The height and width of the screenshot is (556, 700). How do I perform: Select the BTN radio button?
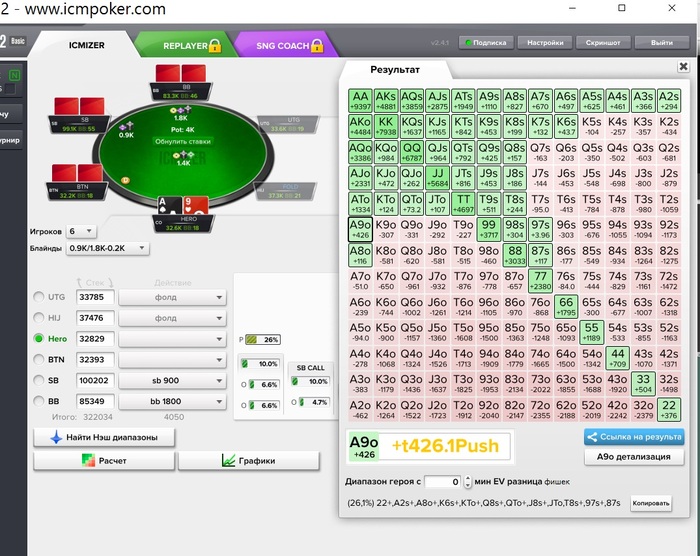39,360
